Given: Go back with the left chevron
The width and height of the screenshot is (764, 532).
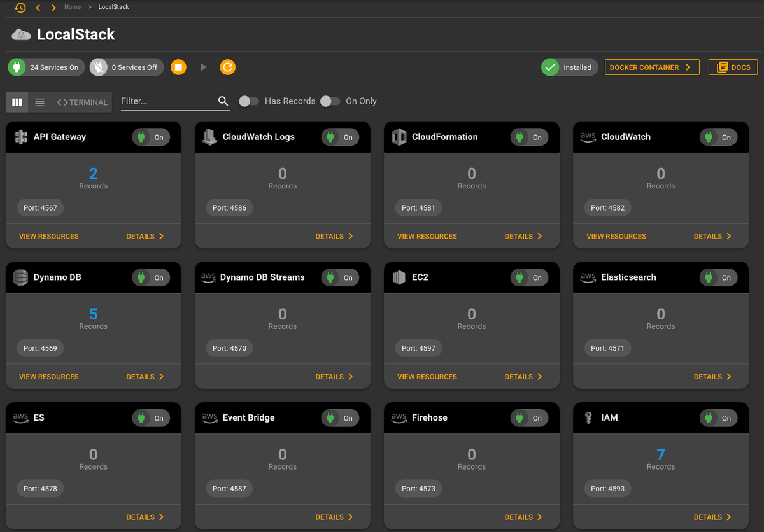Looking at the screenshot, I should coord(38,8).
